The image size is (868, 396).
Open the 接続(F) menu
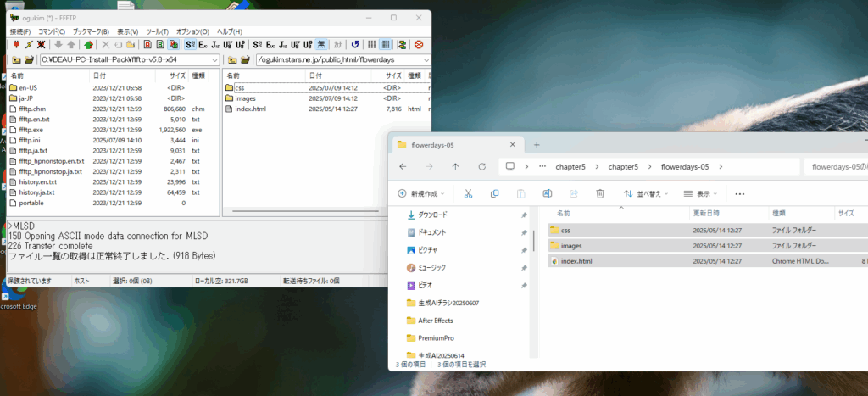(x=19, y=31)
